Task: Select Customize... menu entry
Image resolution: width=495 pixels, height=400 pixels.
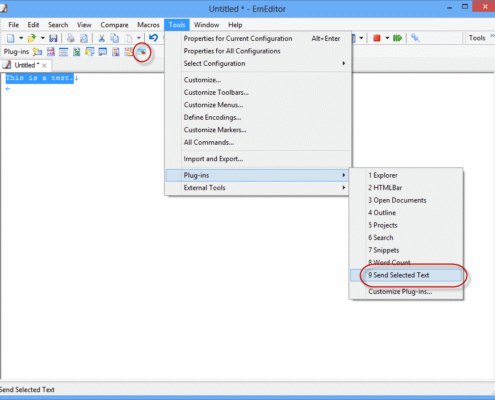Action: (257, 80)
